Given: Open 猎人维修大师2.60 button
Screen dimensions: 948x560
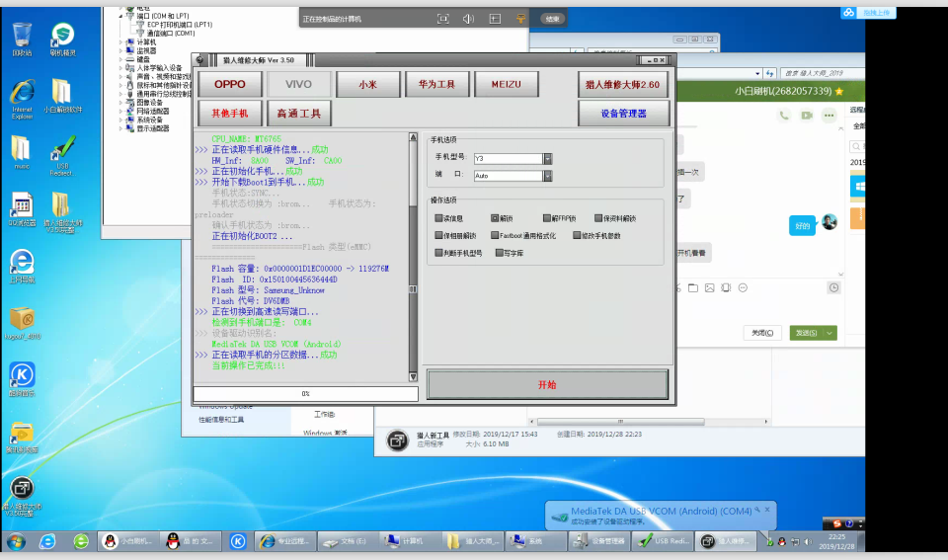Looking at the screenshot, I should click(x=623, y=84).
